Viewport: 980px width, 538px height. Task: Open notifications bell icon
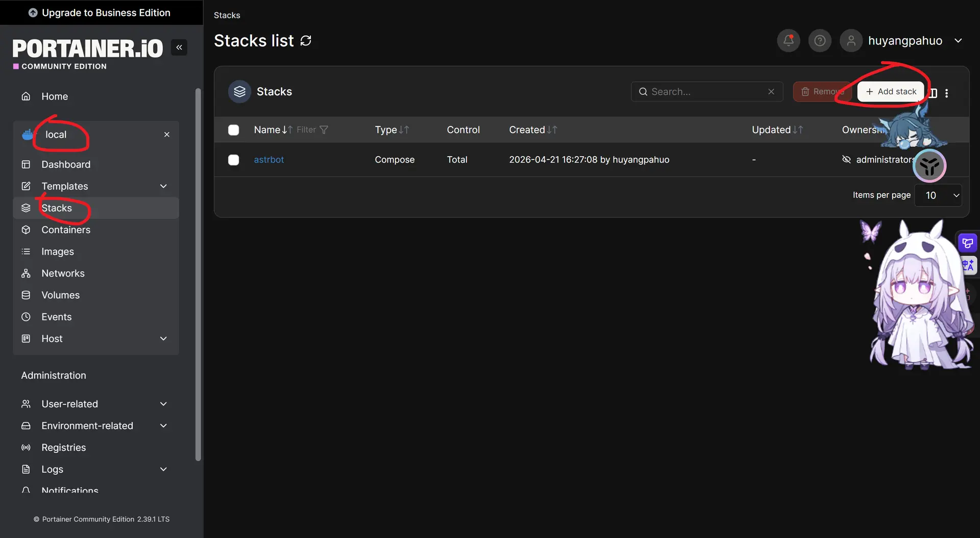789,40
